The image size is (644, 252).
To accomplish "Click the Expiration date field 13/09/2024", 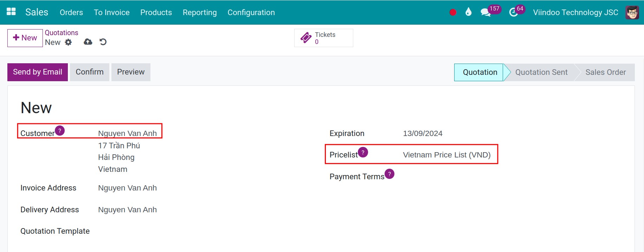I will point(423,134).
